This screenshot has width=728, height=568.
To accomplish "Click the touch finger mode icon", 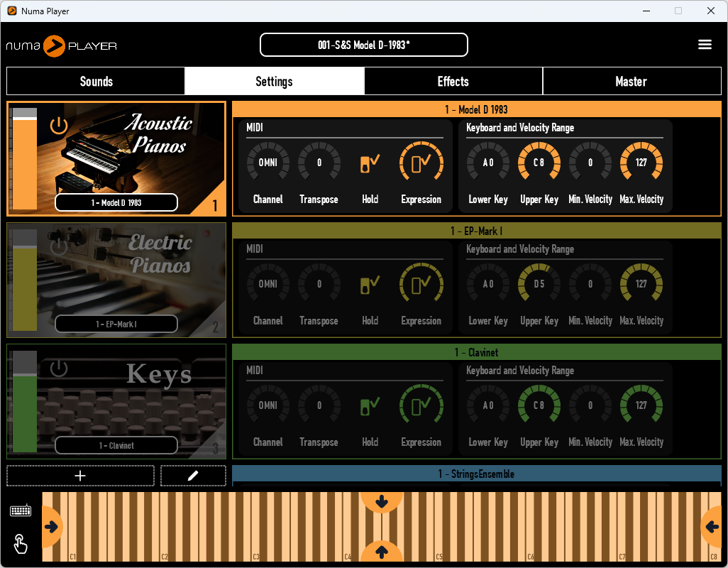I will (x=21, y=544).
